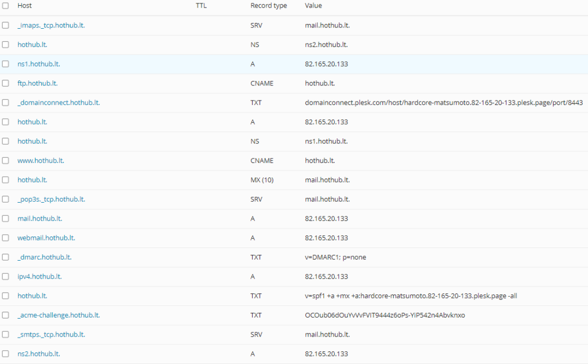Viewport: 588px width, 364px height.
Task: Sort by the Host column header
Action: coord(24,6)
